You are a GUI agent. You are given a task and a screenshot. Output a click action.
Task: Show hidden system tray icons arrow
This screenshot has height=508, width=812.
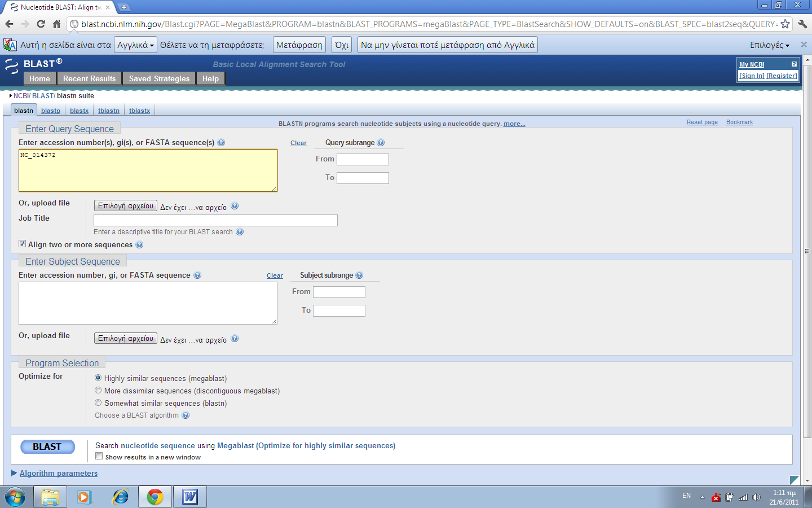(702, 497)
